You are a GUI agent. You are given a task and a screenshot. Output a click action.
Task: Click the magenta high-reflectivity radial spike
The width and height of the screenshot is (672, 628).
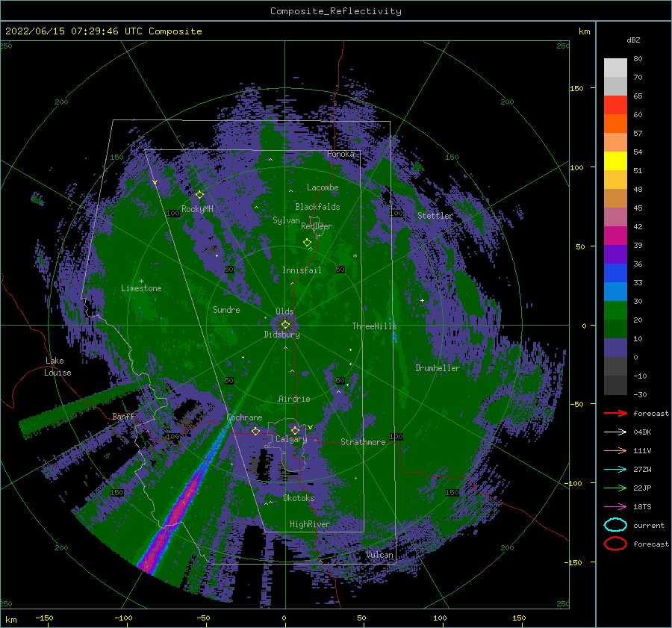tap(173, 519)
